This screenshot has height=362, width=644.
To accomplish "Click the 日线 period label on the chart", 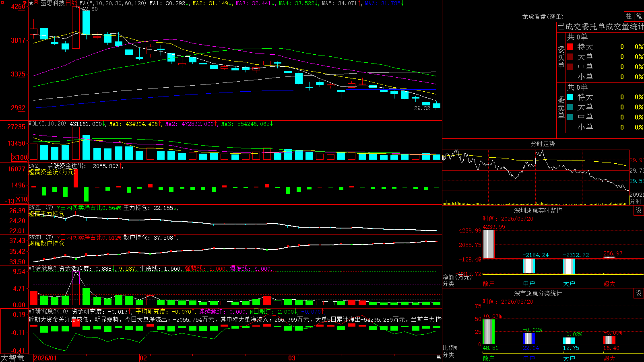I will click(71, 3).
